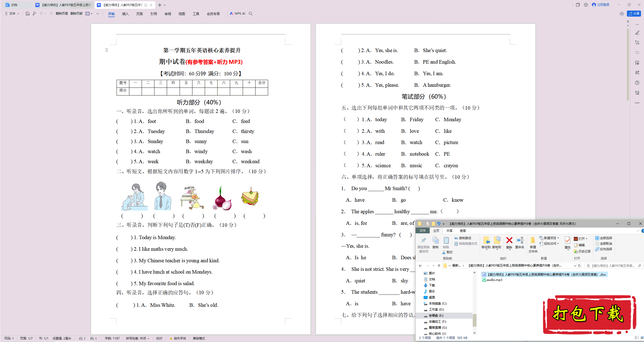Open the three-dots more options in sidebar

click(637, 103)
